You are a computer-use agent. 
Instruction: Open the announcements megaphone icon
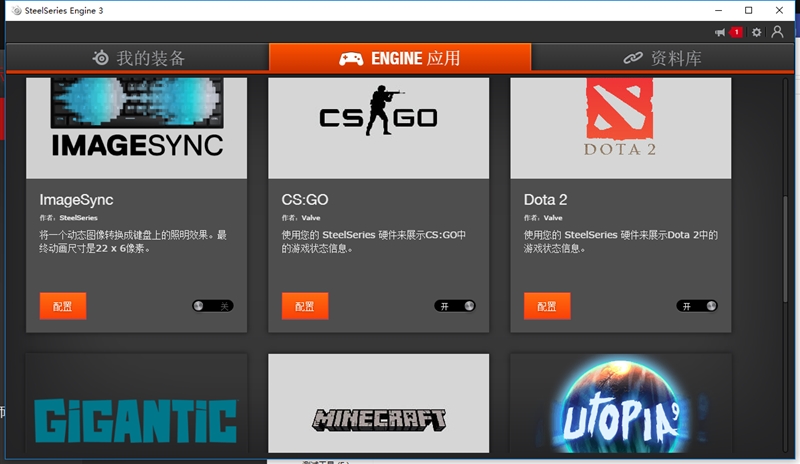point(720,32)
